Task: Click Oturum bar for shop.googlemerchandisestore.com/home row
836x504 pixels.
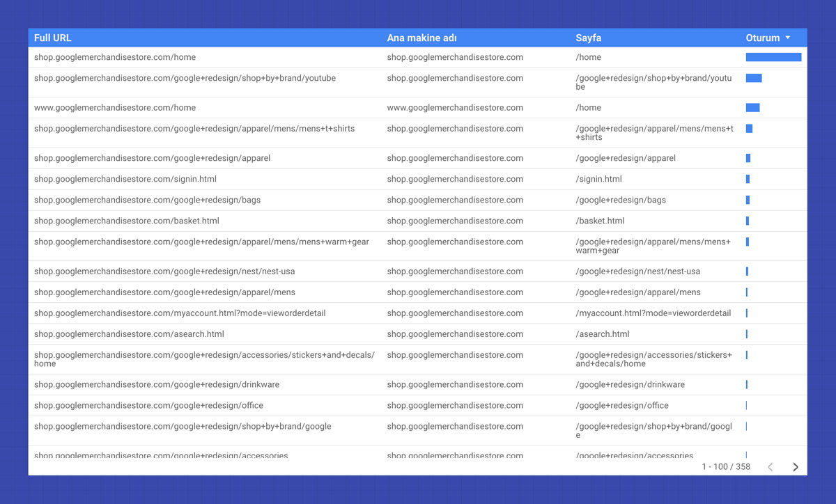Action: click(773, 57)
